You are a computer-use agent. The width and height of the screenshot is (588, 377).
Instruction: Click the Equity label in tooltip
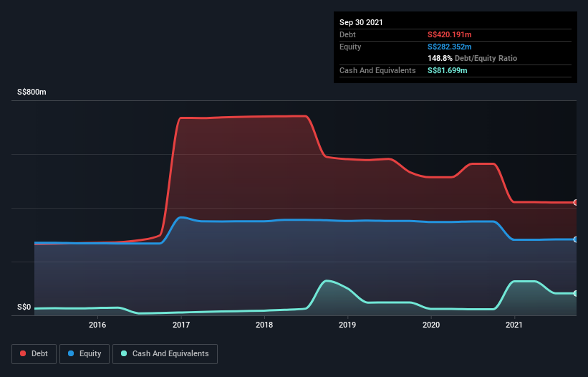tap(350, 47)
